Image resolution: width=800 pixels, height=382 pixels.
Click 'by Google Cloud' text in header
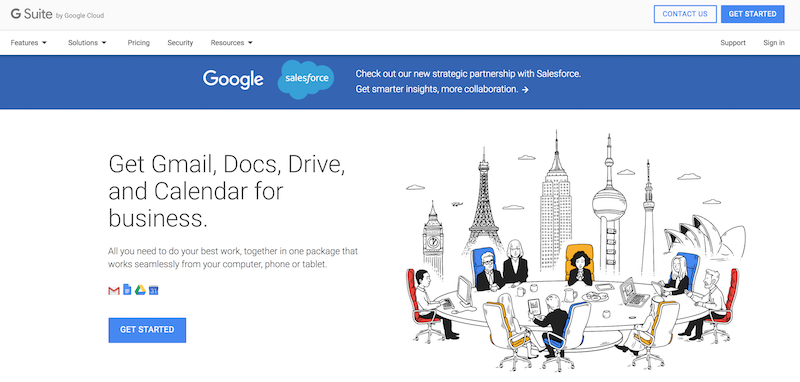pos(80,15)
